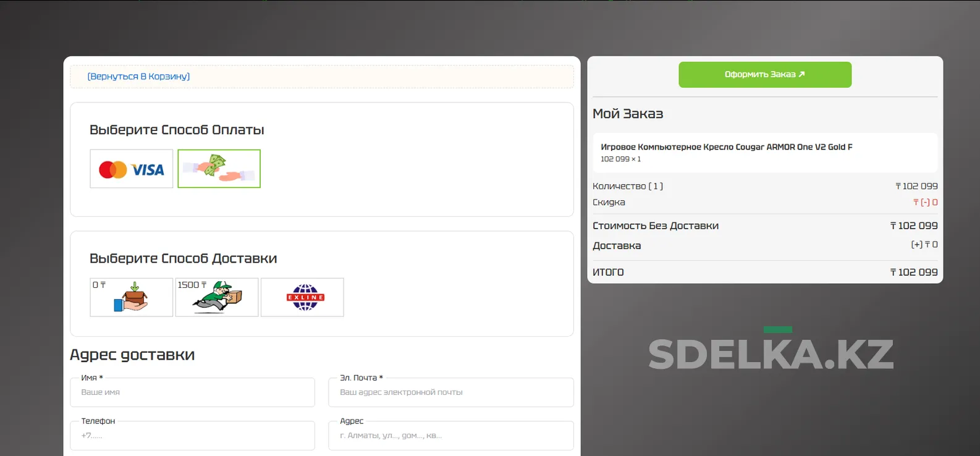This screenshot has height=456, width=980.
Task: Click the 'Телефон' phone input
Action: [192, 436]
